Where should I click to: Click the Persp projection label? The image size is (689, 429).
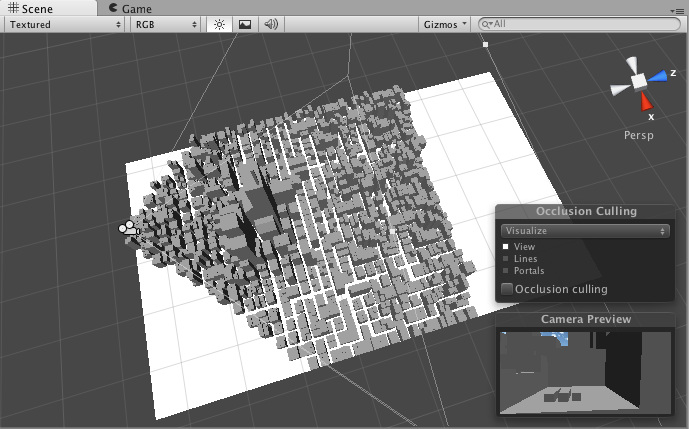coord(637,135)
